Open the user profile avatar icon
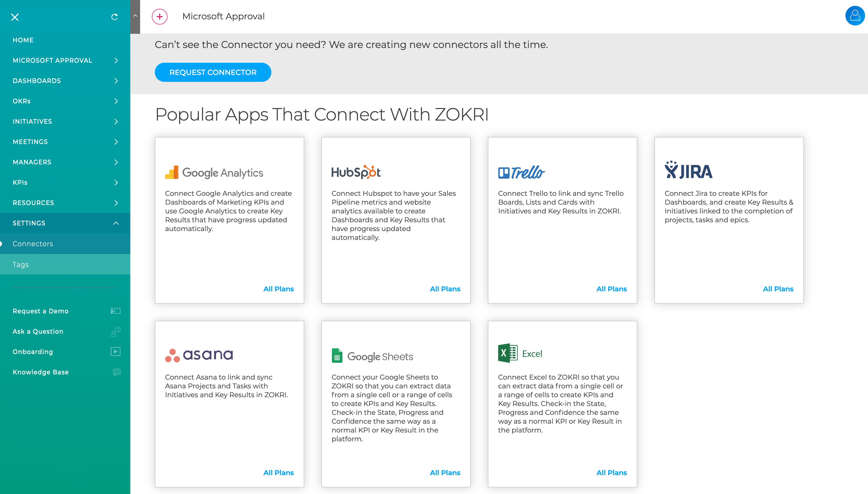This screenshot has width=868, height=494. pos(855,16)
